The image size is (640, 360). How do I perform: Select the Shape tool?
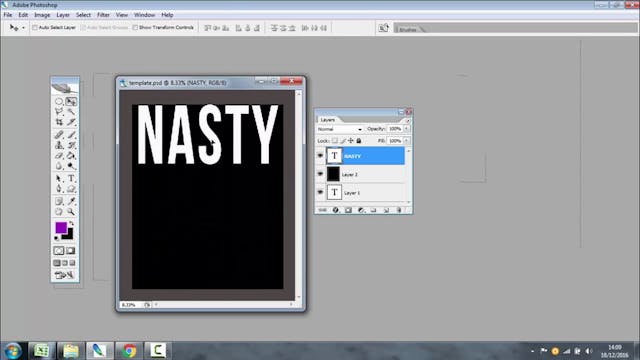click(x=71, y=189)
